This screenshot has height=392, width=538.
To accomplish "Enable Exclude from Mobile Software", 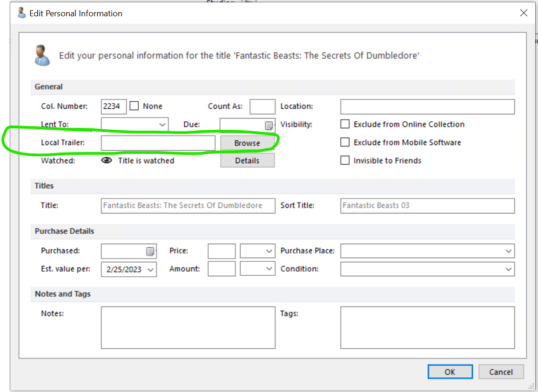I will click(345, 142).
